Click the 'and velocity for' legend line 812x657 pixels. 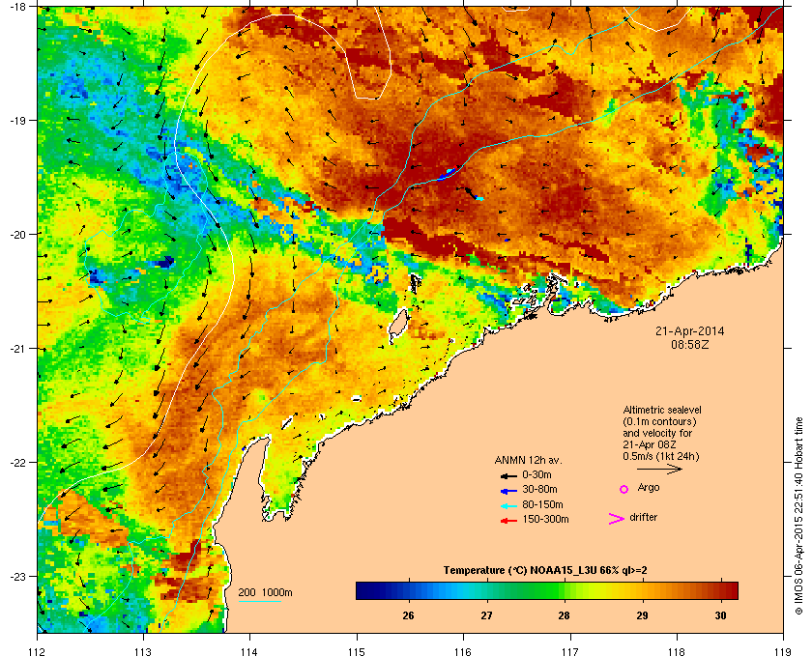click(x=657, y=433)
